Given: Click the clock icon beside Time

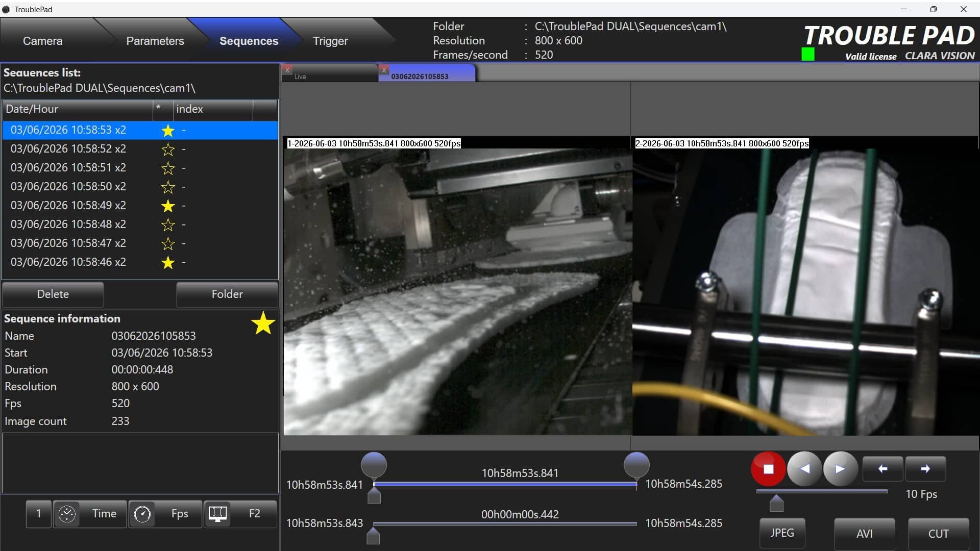Looking at the screenshot, I should pyautogui.click(x=67, y=514).
